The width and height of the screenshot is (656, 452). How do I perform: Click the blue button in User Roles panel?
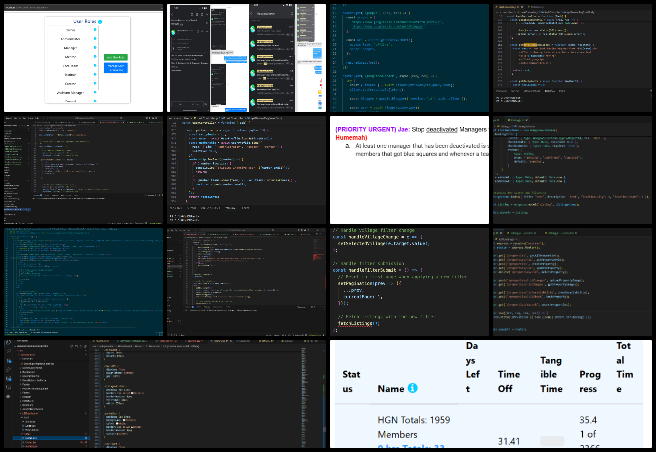point(115,68)
